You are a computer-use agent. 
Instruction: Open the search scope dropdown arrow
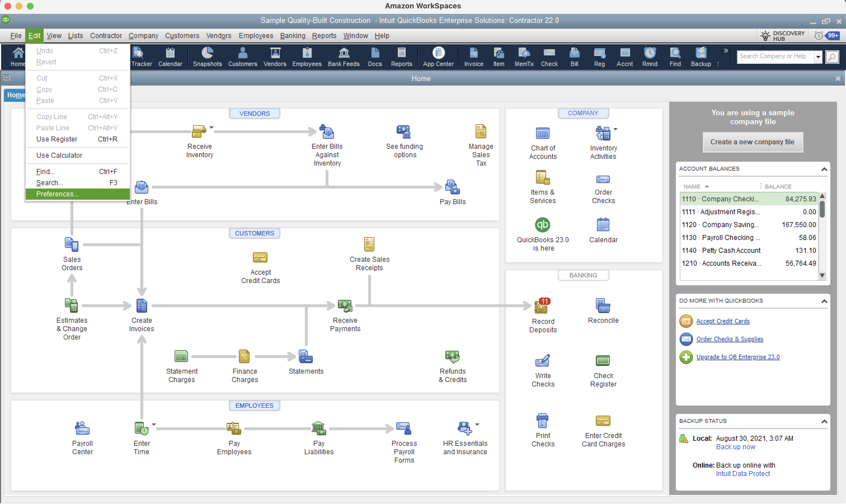pos(818,57)
